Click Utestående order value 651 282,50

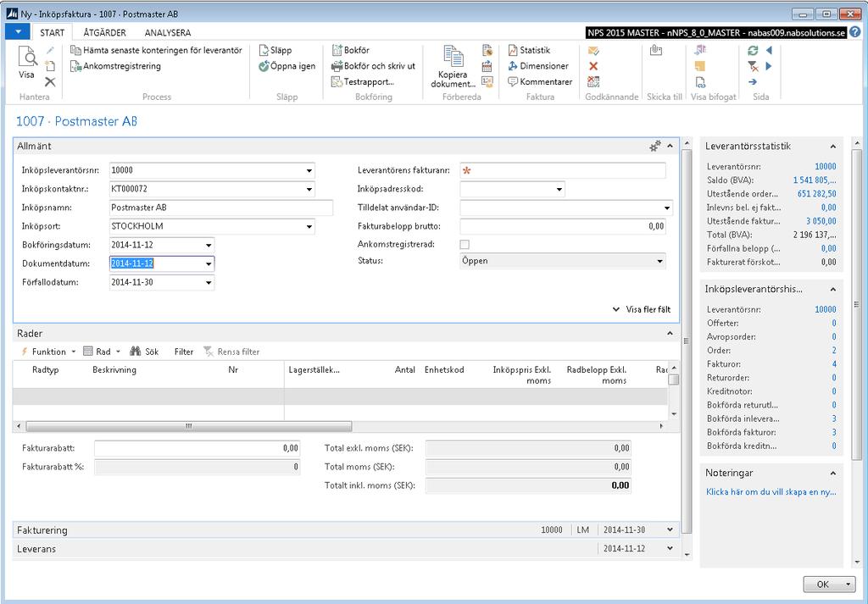(x=816, y=194)
